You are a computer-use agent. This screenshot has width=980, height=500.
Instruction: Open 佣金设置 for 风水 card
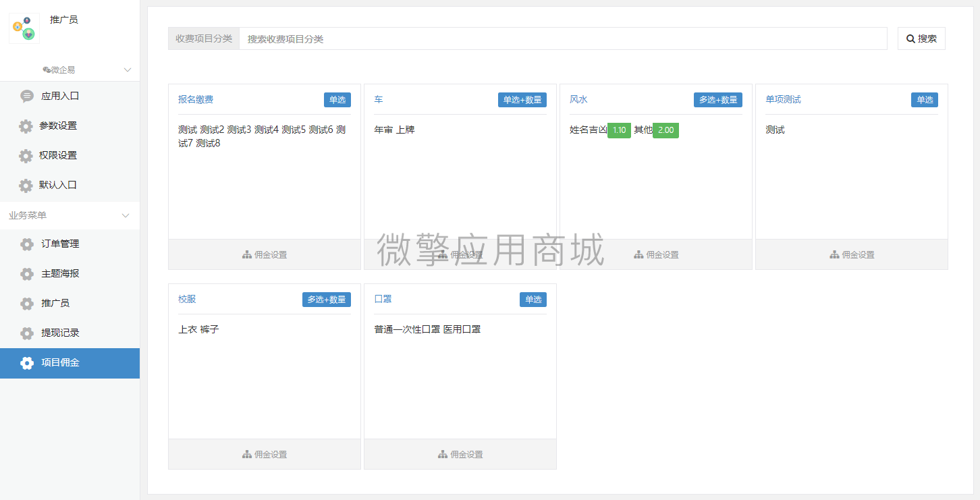coord(656,254)
